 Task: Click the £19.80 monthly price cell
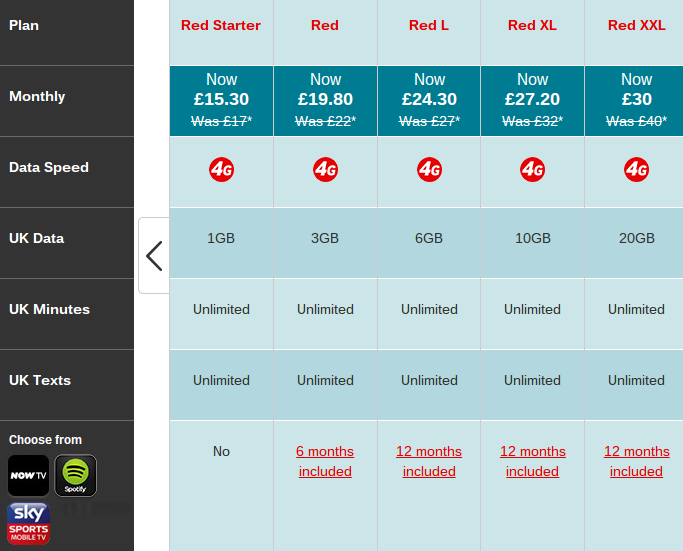point(325,101)
